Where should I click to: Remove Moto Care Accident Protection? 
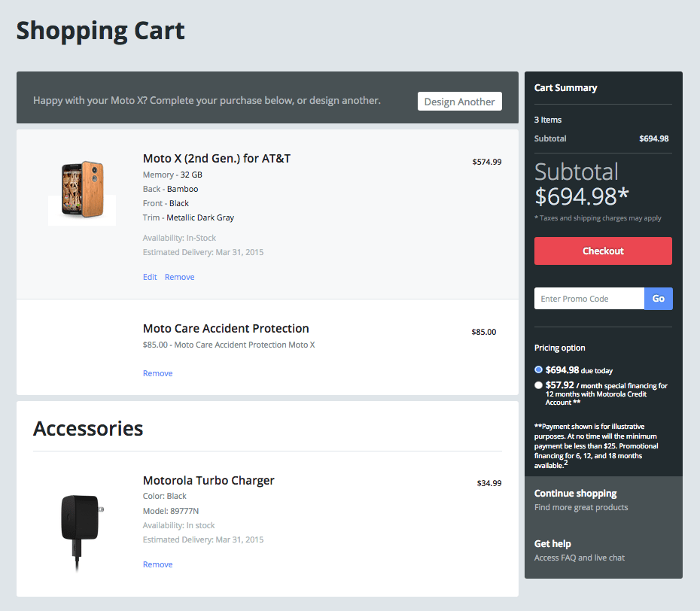(x=157, y=373)
